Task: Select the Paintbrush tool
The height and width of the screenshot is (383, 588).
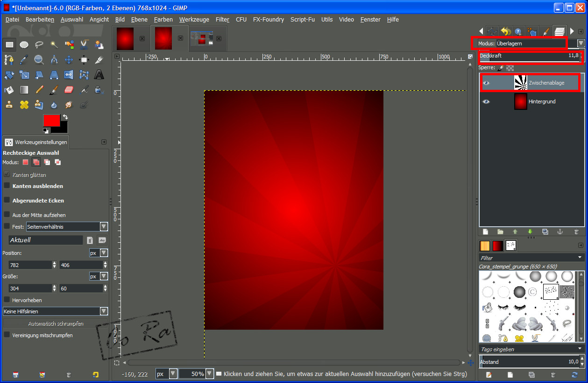Action: point(54,90)
